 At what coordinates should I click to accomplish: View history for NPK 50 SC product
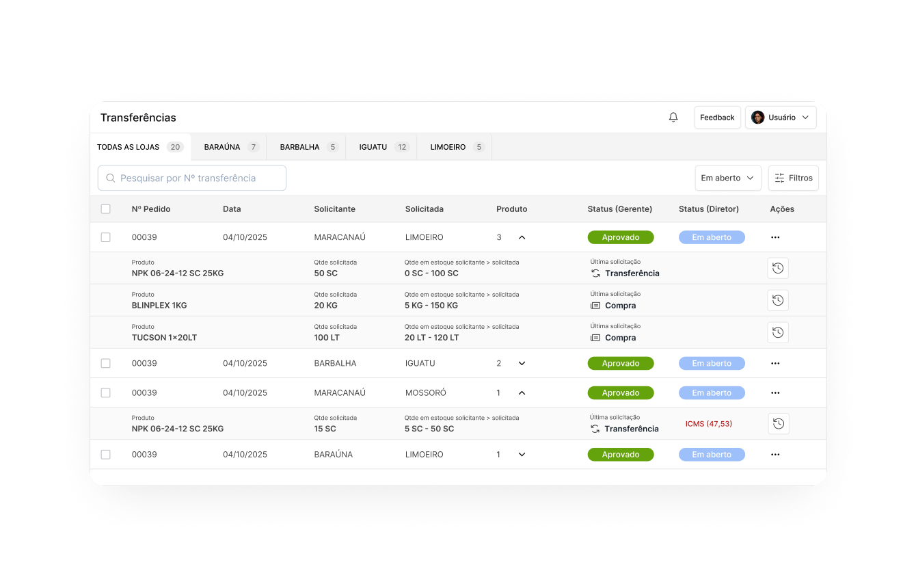pos(778,268)
